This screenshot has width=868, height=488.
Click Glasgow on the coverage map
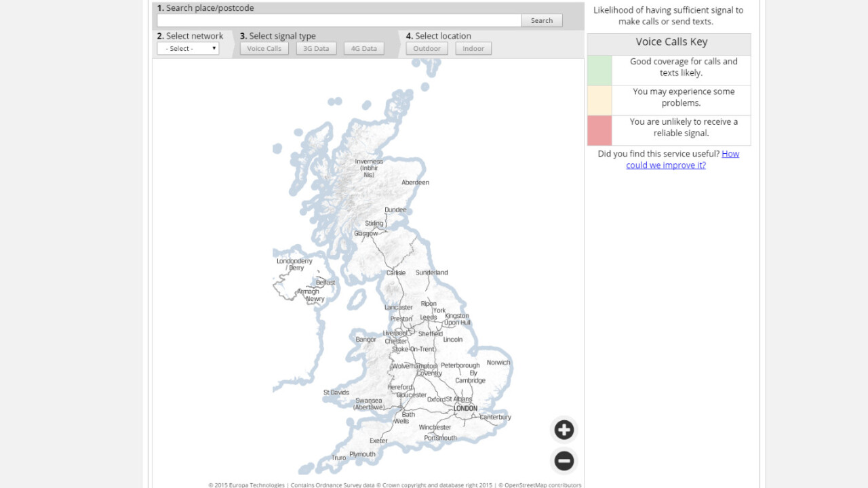pyautogui.click(x=366, y=232)
